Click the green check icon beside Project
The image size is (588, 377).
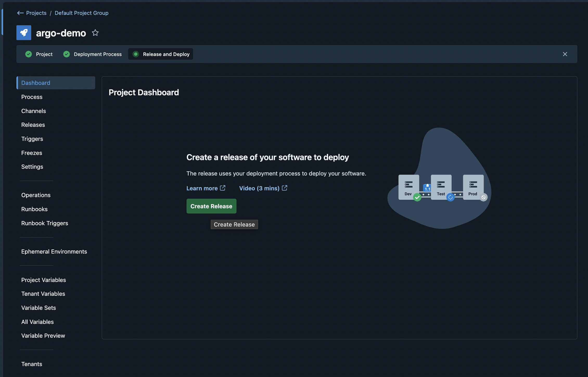[x=29, y=54]
